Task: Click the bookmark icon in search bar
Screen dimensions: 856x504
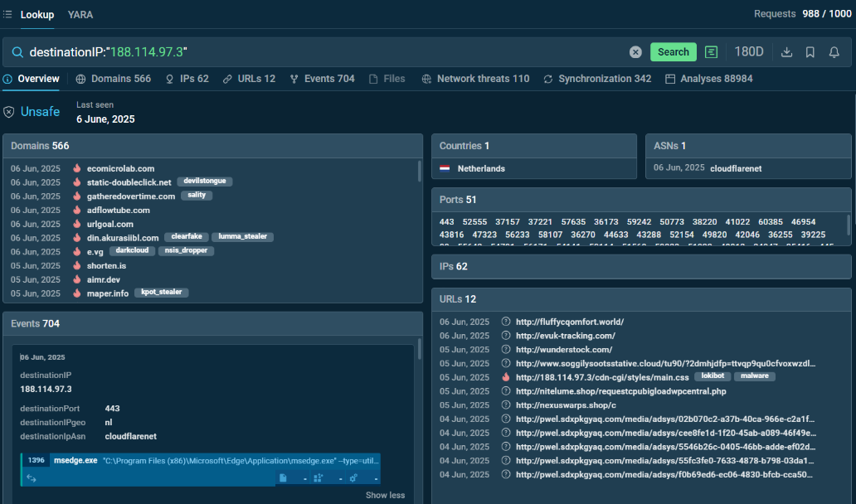Action: (810, 52)
